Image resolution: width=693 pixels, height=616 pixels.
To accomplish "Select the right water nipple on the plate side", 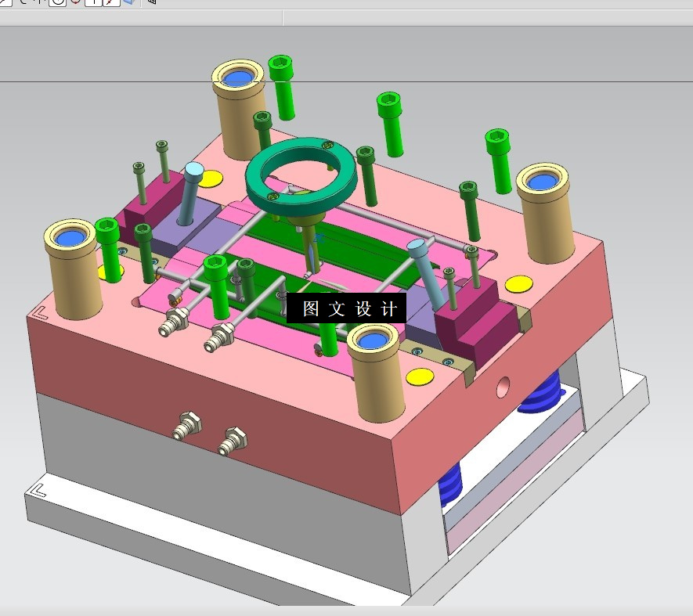I will click(x=233, y=441).
